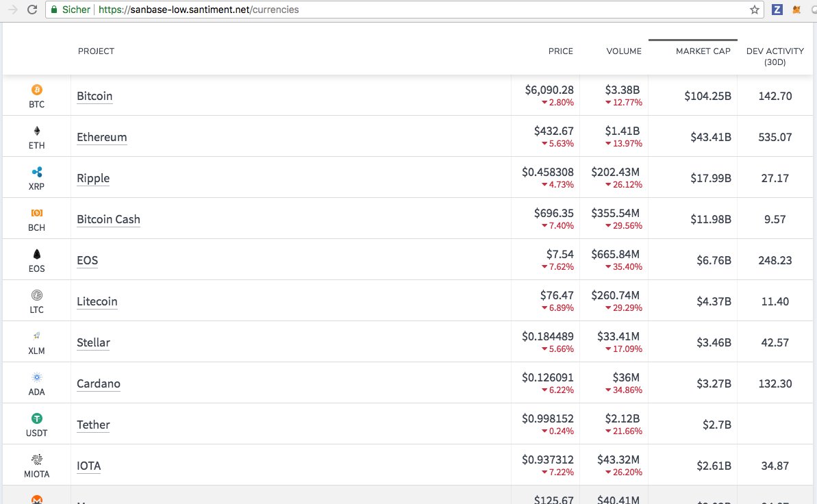Image resolution: width=817 pixels, height=504 pixels.
Task: Sort table by MARKET CAP header
Action: coord(703,51)
